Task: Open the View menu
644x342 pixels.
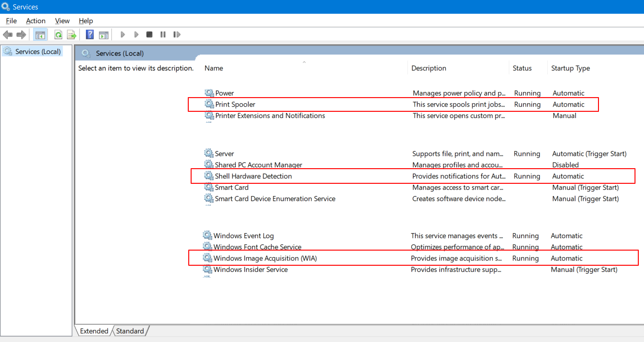Action: point(62,21)
